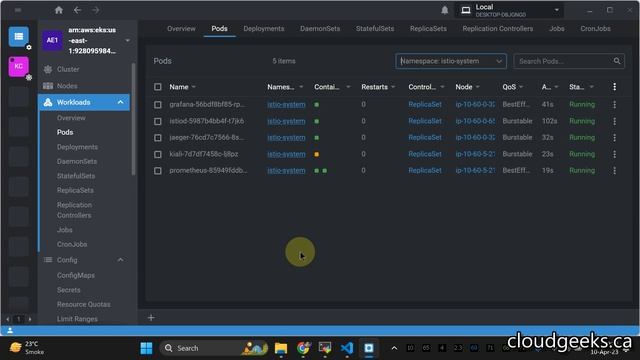Check the grafana pod row checkbox
This screenshot has width=640, height=360.
pyautogui.click(x=158, y=105)
